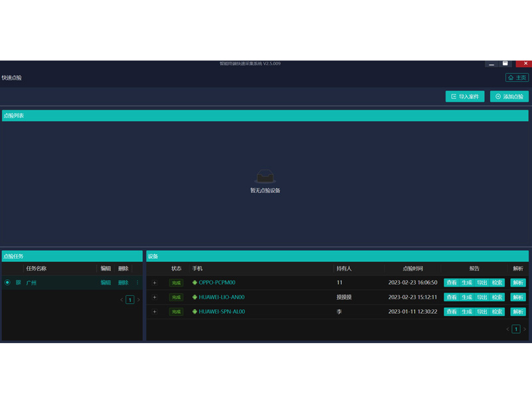Viewport: 532px width, 399px height.
Task: Click the 导入案件 import case button
Action: pos(465,96)
